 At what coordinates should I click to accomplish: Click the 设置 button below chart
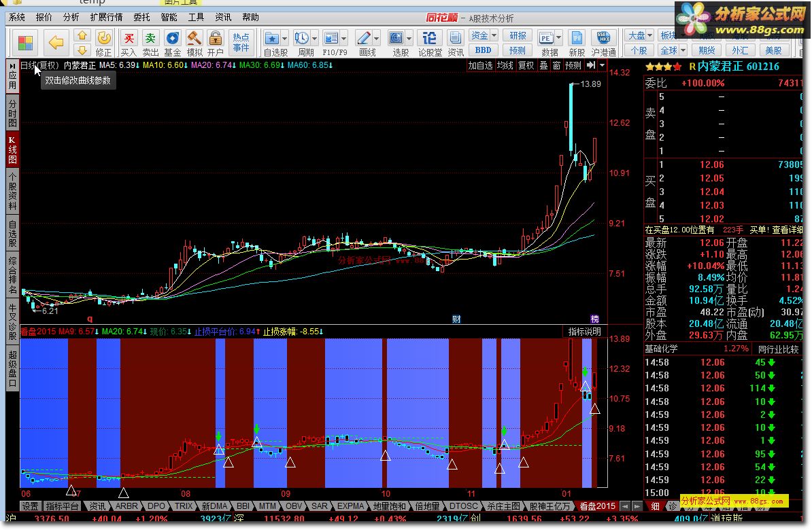coord(30,506)
